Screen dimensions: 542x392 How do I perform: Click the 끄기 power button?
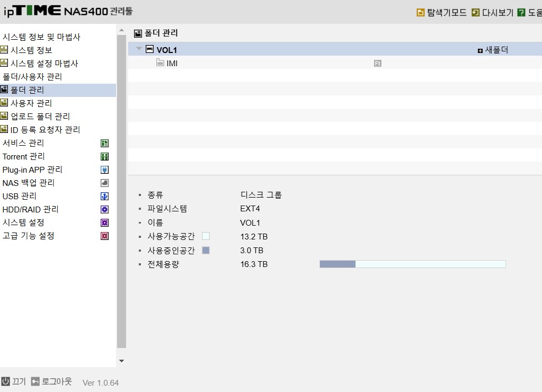pos(13,381)
